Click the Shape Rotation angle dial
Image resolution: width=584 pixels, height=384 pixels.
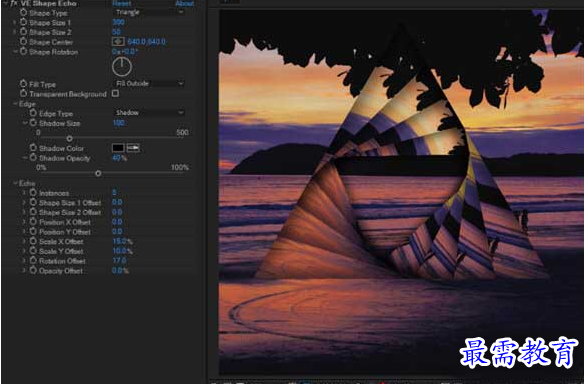(122, 67)
